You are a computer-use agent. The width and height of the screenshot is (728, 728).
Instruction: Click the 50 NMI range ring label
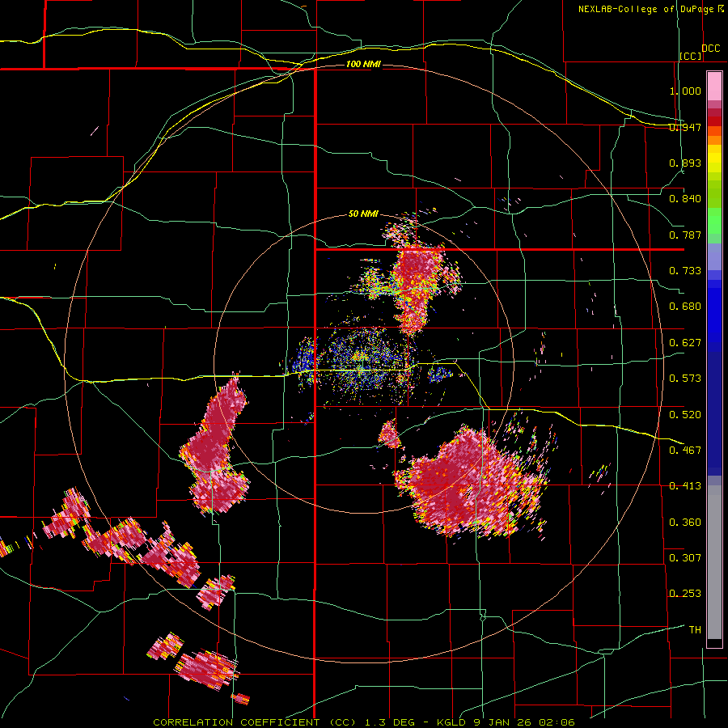(363, 214)
